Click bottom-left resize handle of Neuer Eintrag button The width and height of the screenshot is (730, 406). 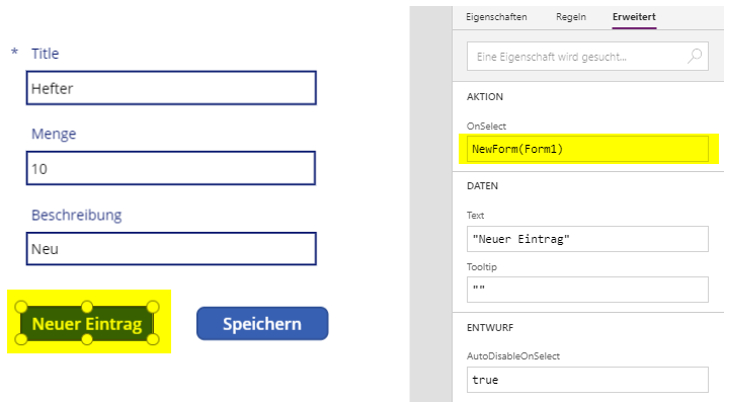[x=21, y=340]
